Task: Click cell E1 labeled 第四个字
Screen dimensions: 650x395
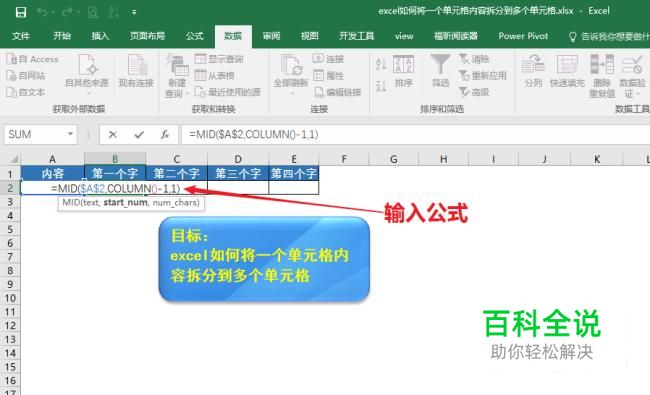Action: (x=293, y=173)
